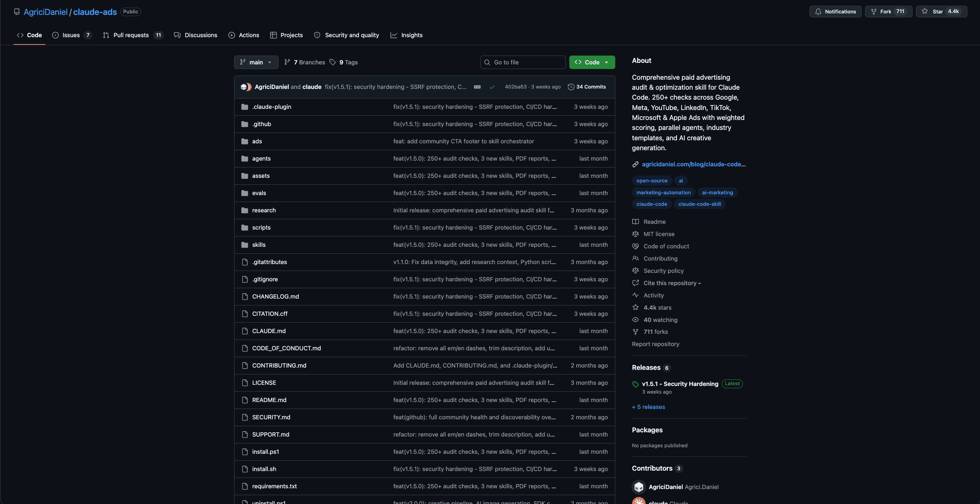The width and height of the screenshot is (980, 504).
Task: Click the Contributing people icon
Action: coord(635,258)
